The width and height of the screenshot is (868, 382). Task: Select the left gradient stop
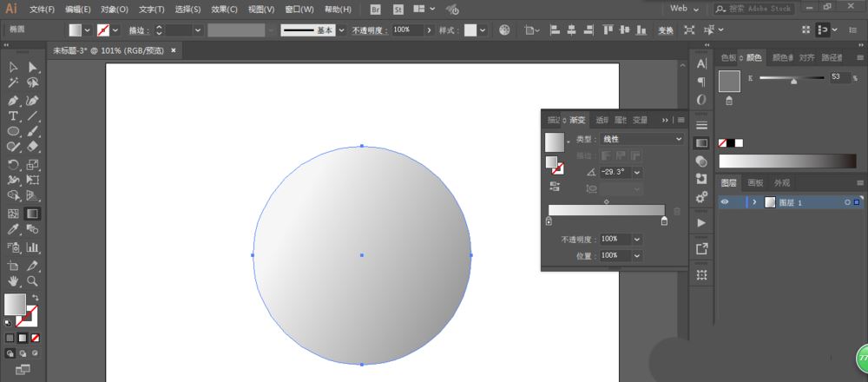[549, 221]
